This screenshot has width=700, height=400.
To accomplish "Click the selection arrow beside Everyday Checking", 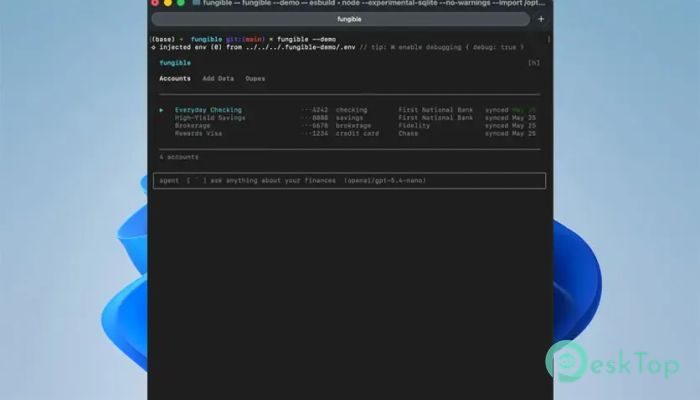I will coord(162,110).
